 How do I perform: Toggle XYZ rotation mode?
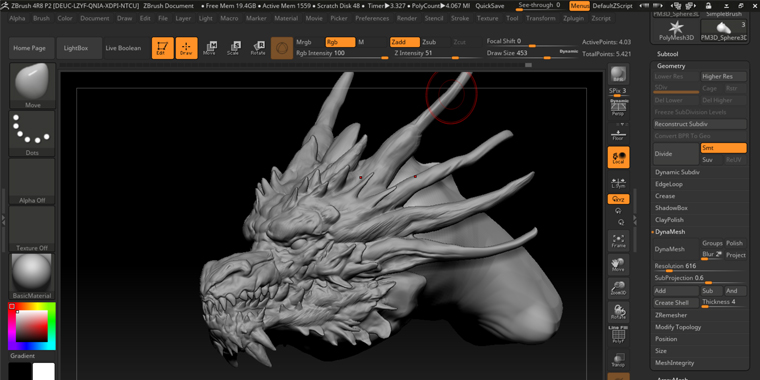618,199
